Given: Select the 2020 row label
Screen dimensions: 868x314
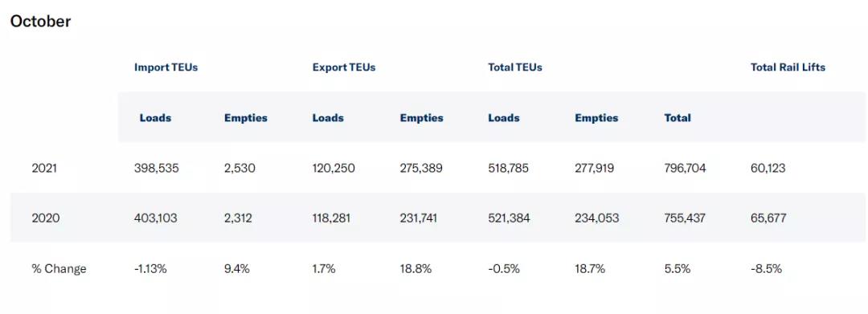Looking at the screenshot, I should 45,218.
